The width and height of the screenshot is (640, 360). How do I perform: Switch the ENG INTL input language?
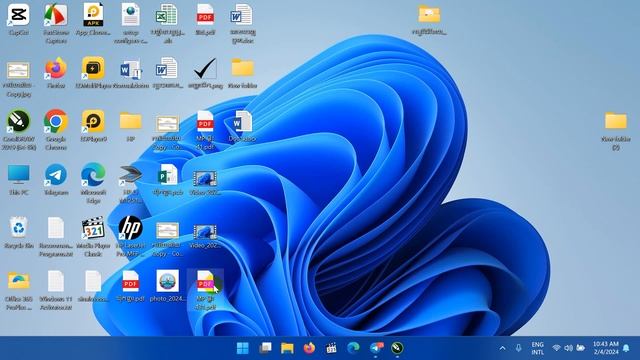pos(538,348)
